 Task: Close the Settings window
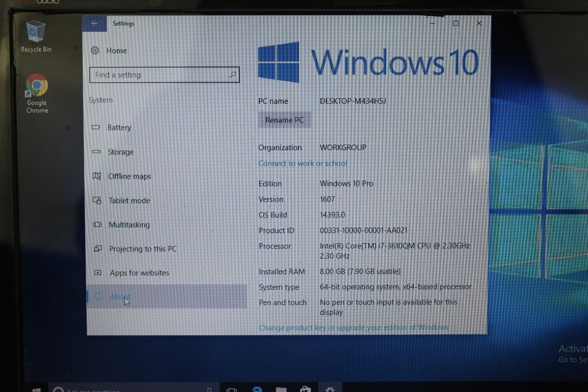(479, 23)
